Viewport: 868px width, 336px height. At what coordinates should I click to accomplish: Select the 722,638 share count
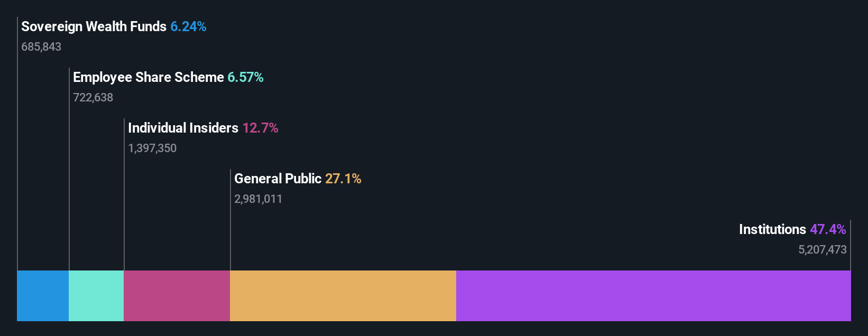pyautogui.click(x=93, y=97)
